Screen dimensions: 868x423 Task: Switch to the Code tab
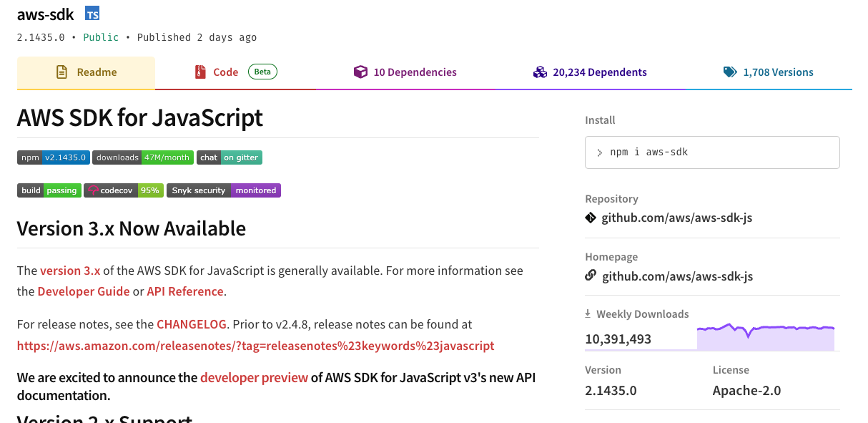[x=237, y=72]
